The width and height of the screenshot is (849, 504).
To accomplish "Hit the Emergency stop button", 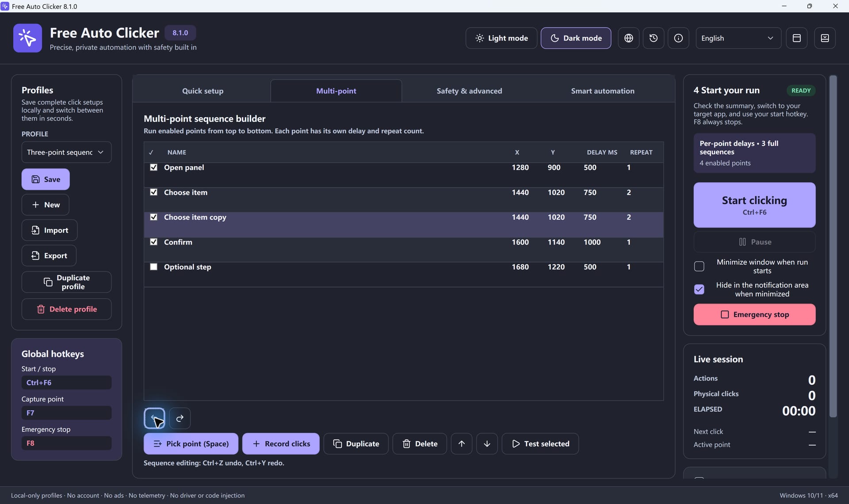I will (x=754, y=314).
